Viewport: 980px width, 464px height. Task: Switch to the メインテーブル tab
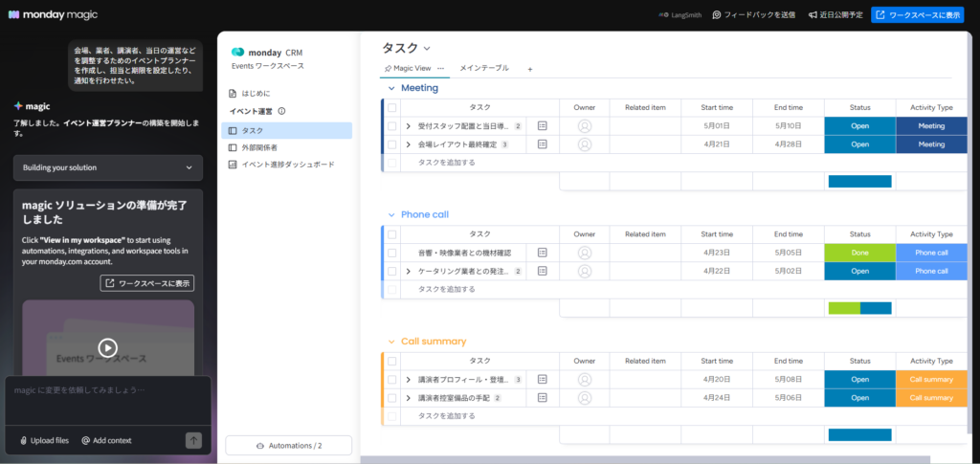pyautogui.click(x=484, y=69)
